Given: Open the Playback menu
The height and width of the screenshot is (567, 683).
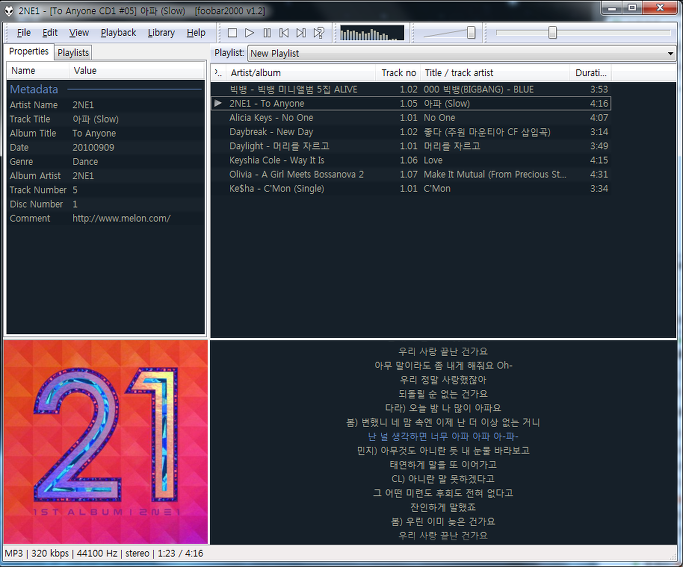Looking at the screenshot, I should coord(118,33).
